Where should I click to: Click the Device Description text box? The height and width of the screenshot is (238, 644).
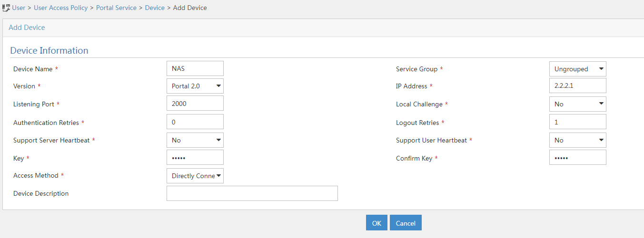coord(252,193)
